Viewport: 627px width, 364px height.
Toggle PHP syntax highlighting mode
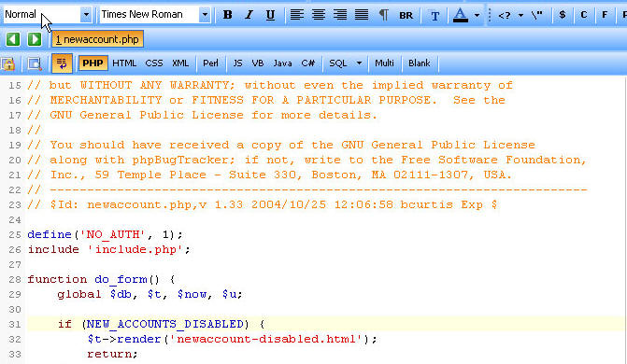click(x=93, y=63)
